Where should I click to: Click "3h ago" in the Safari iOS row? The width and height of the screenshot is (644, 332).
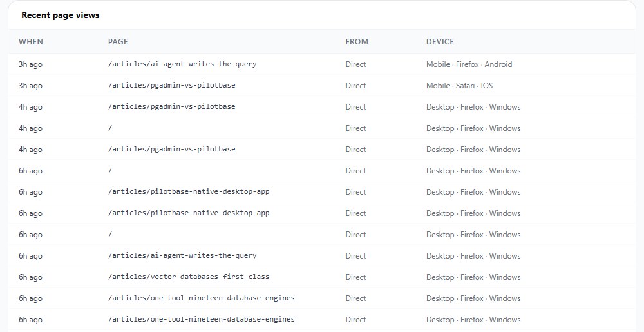(x=30, y=86)
